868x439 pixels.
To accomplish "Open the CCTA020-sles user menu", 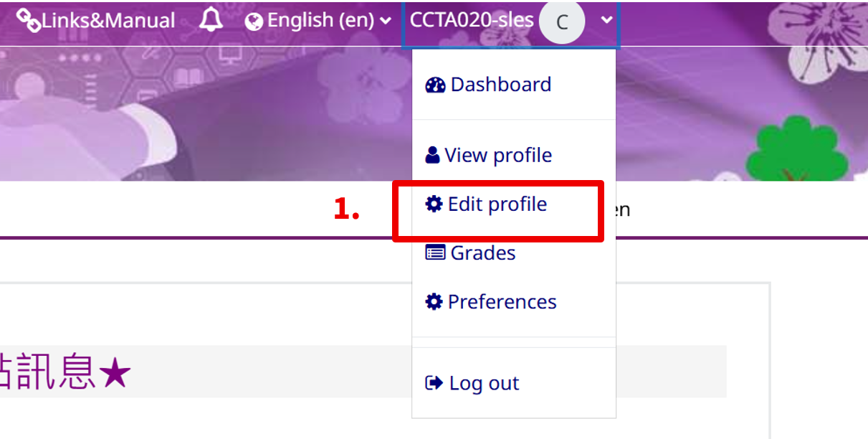I will (x=510, y=22).
